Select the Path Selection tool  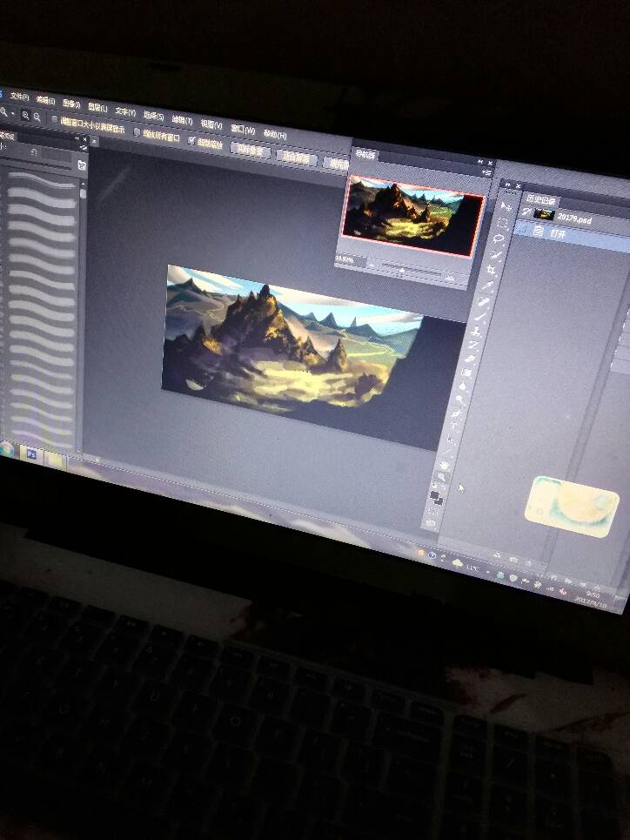click(x=450, y=440)
